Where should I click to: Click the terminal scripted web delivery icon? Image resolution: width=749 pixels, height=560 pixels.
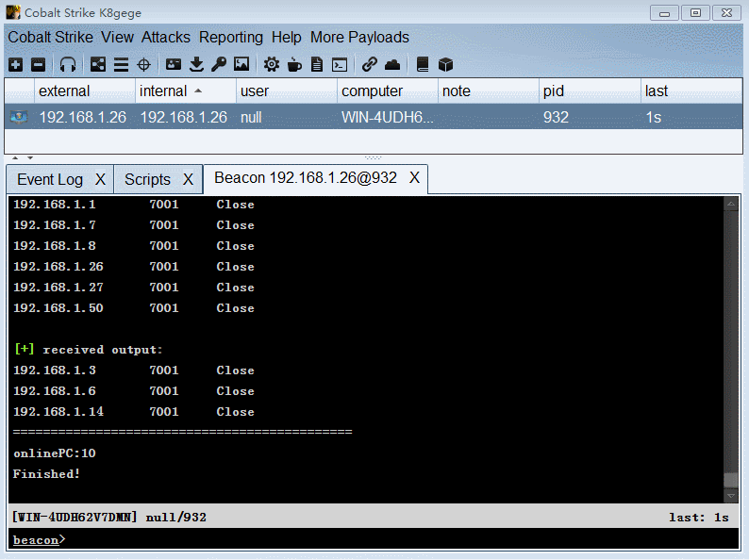click(x=340, y=64)
